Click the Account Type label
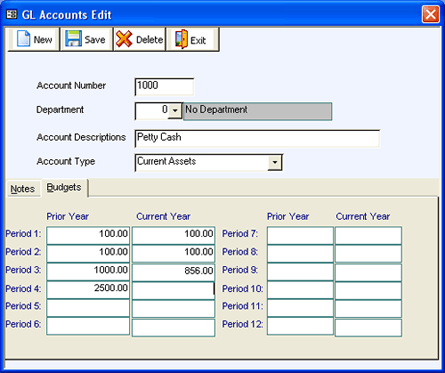The image size is (445, 373). [66, 162]
